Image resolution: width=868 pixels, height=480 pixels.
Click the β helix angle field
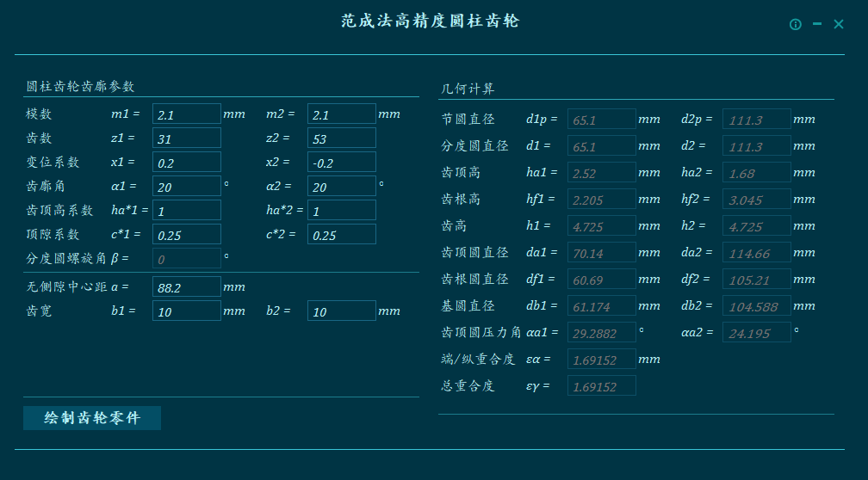coord(187,258)
